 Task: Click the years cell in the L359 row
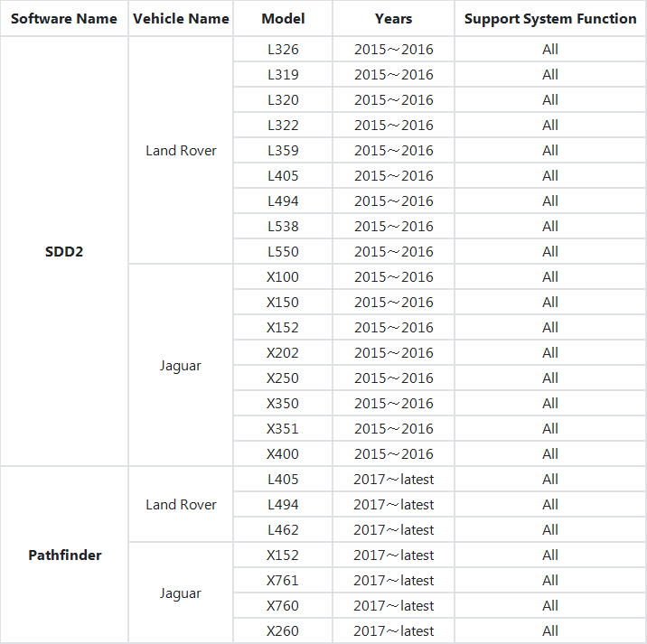pos(393,150)
